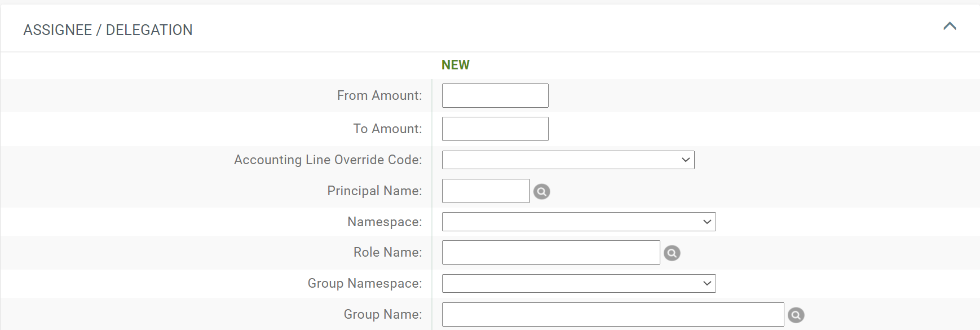Click the "From Amount:" label text
This screenshot has width=980, height=330.
coord(379,96)
